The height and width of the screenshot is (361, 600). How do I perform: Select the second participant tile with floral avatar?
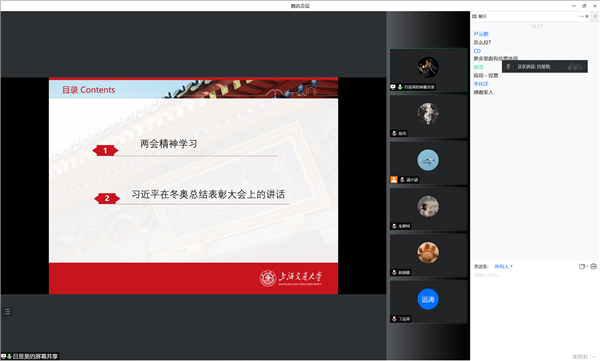click(x=429, y=116)
